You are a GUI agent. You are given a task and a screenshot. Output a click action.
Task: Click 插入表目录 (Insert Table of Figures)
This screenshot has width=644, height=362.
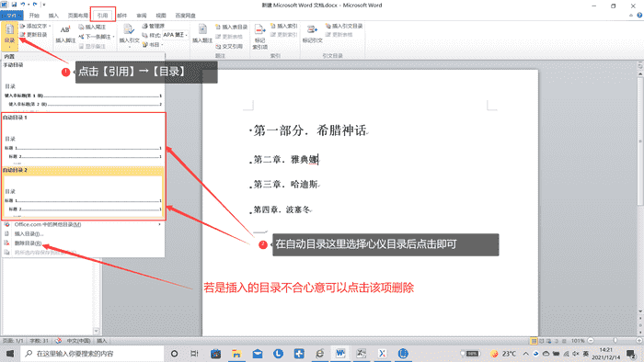[232, 27]
